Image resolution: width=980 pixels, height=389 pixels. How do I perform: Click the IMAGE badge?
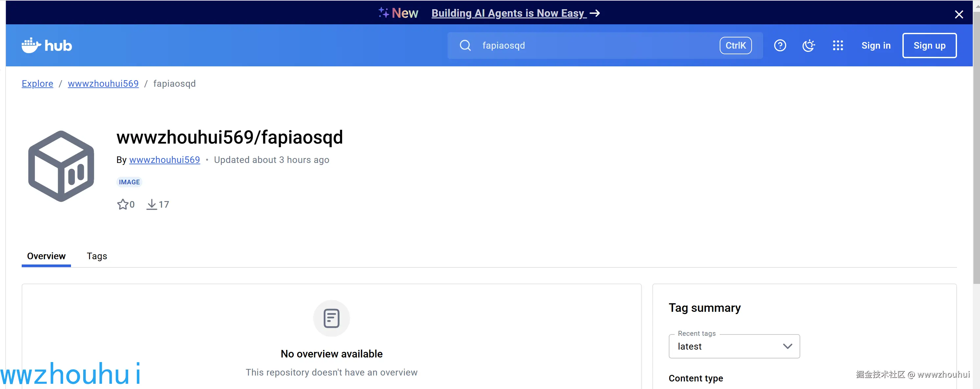[x=129, y=182]
